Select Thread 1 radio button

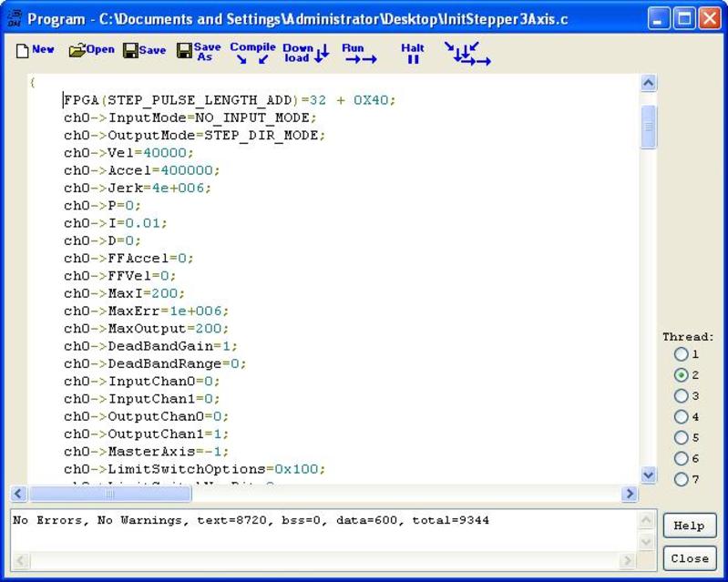[681, 354]
